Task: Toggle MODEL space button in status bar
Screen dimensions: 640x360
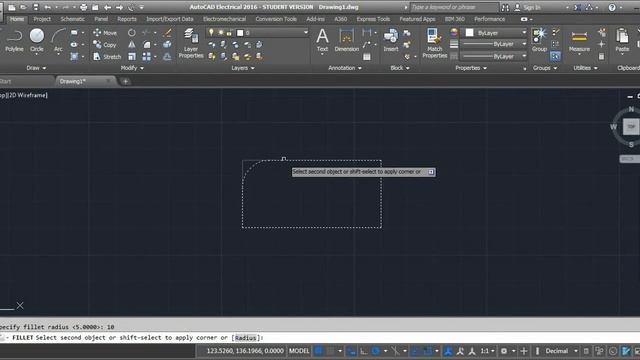Action: point(299,351)
